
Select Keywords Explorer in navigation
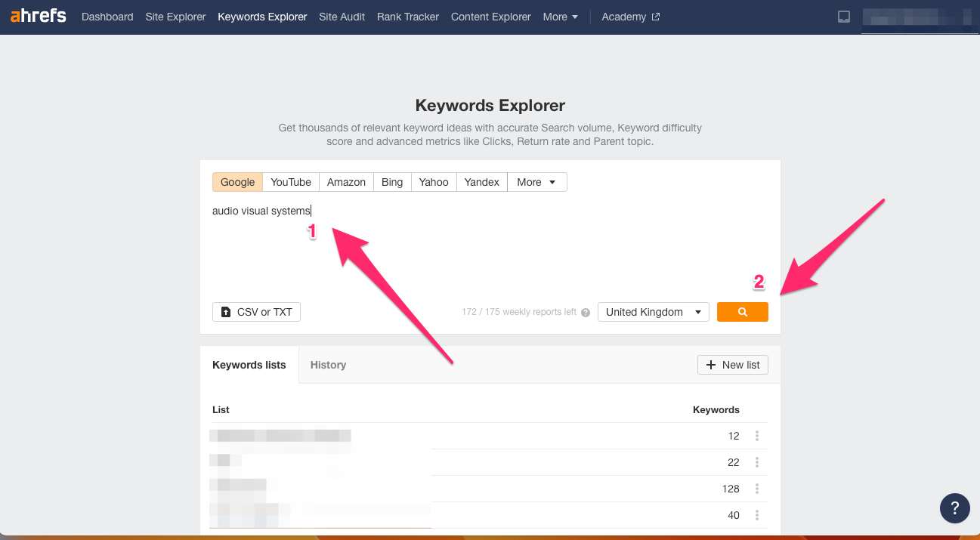click(262, 17)
